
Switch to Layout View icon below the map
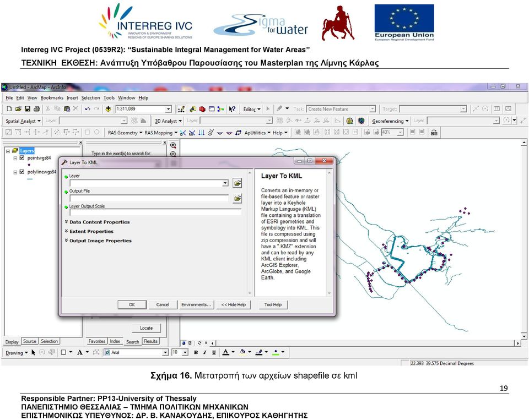coord(190,343)
